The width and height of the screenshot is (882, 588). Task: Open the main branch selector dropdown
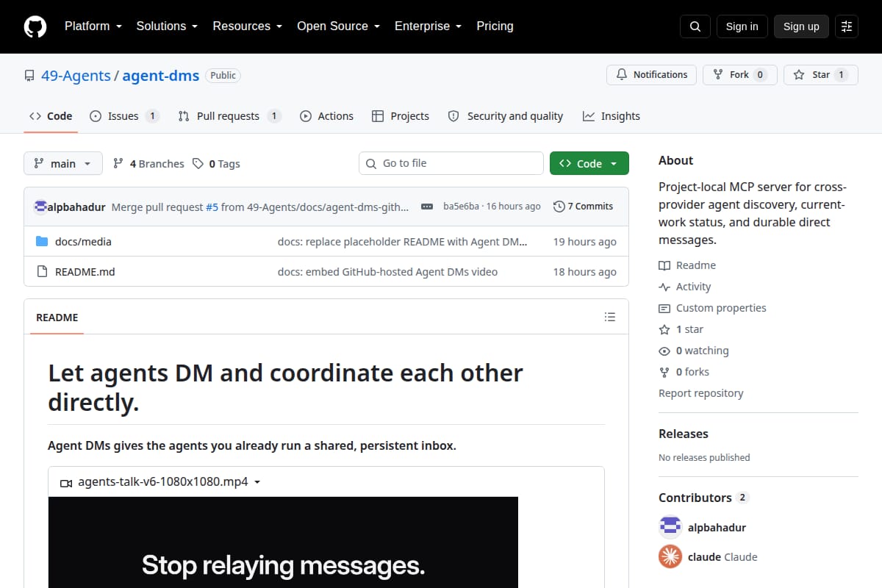63,163
